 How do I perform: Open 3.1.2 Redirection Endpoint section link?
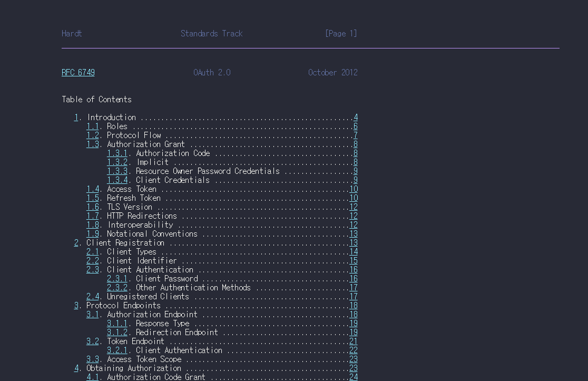coord(117,333)
